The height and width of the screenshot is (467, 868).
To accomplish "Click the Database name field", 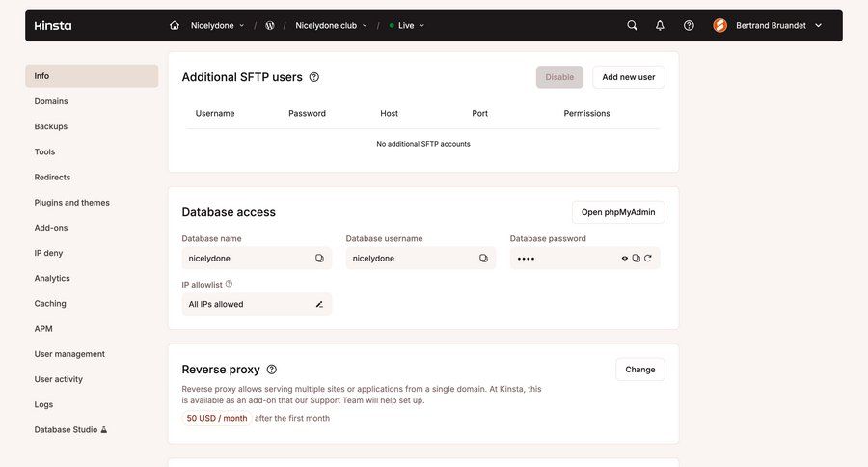I will click(257, 259).
